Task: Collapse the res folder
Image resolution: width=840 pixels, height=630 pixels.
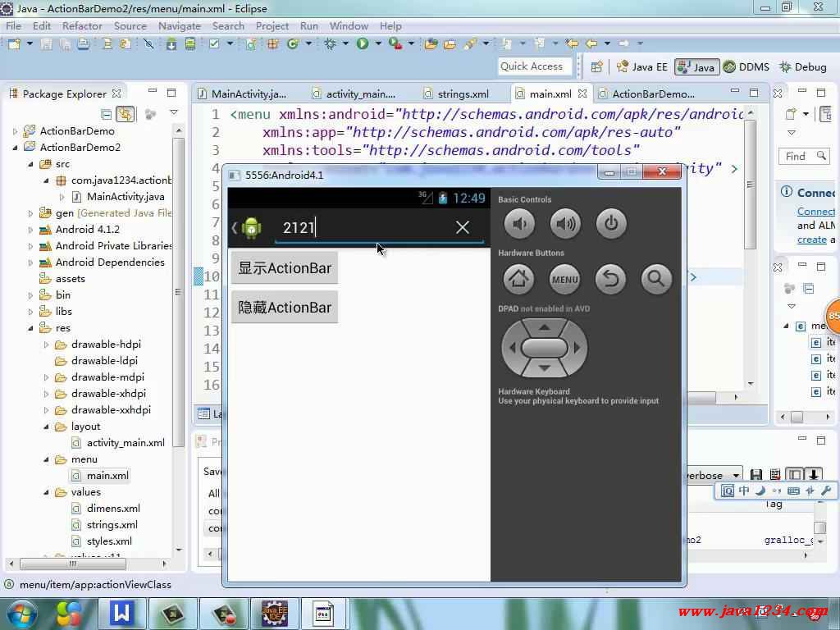Action: pyautogui.click(x=30, y=328)
